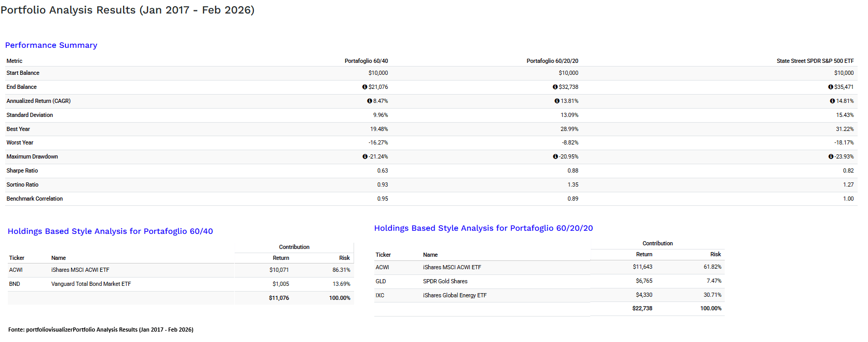Select the Sharpe Ratio metric row label

pyautogui.click(x=22, y=171)
